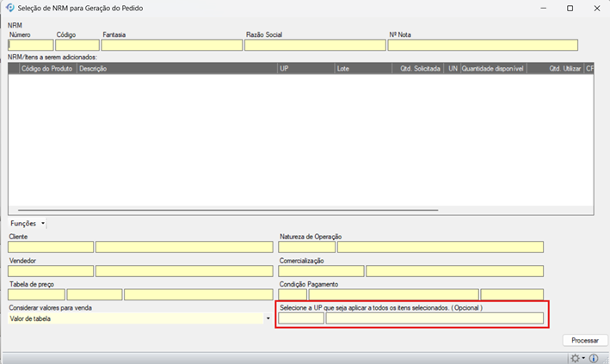The image size is (610, 364).
Task: Click the application icon in title bar
Action: [x=10, y=8]
